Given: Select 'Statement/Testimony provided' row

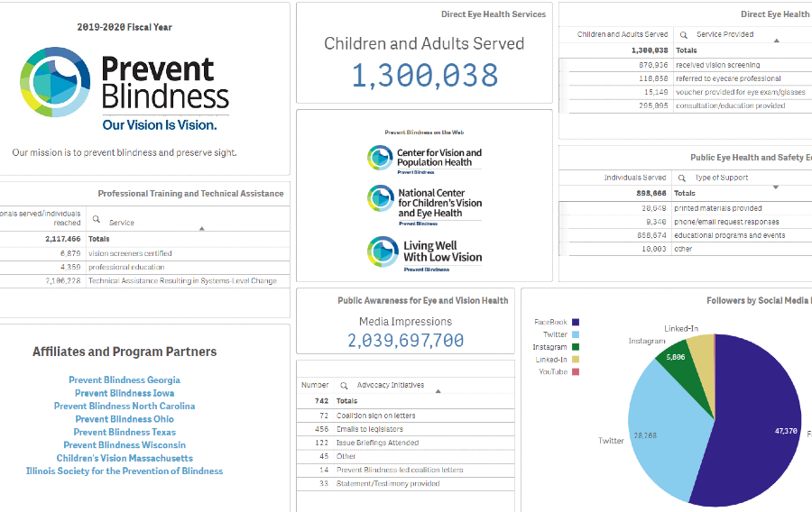Looking at the screenshot, I should point(405,483).
